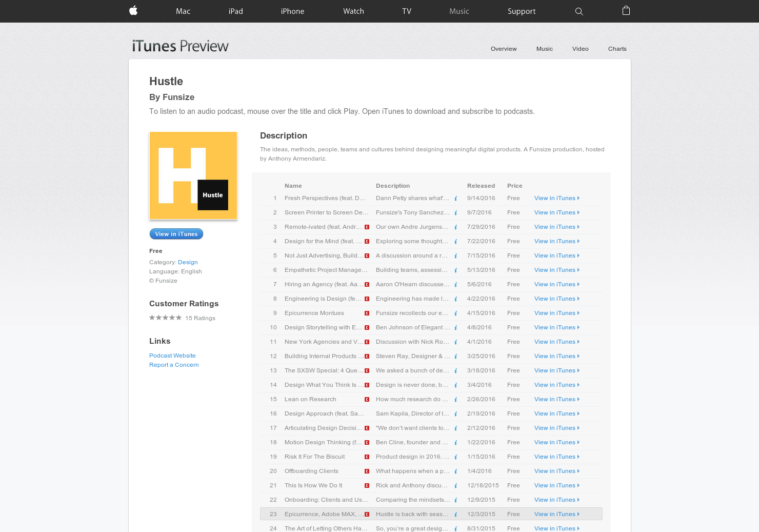Click the first star in Customer Ratings
The width and height of the screenshot is (759, 532).
(x=152, y=318)
